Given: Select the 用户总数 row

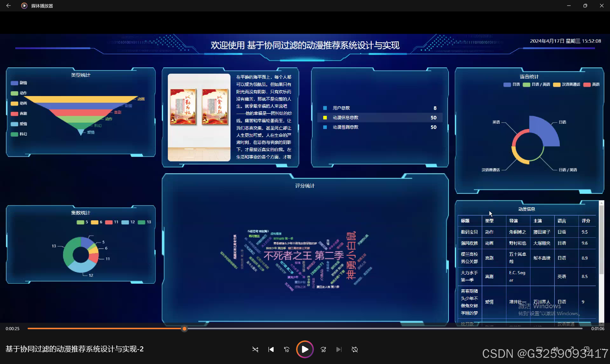Looking at the screenshot, I should point(380,108).
